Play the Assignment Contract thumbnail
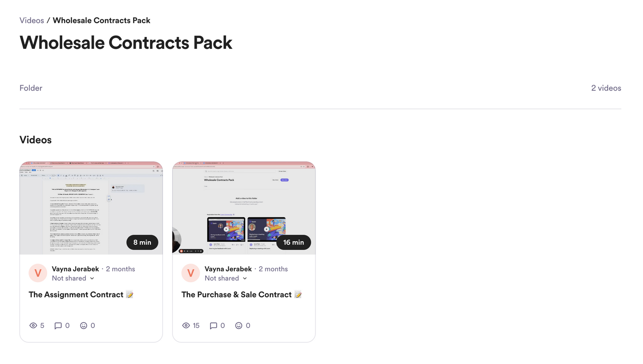643x364 pixels. point(91,207)
